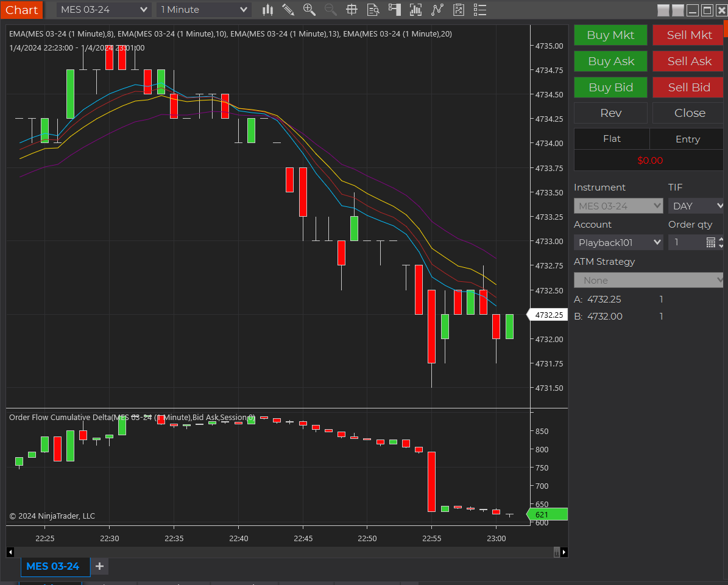Open the chart properties list icon

pos(480,10)
